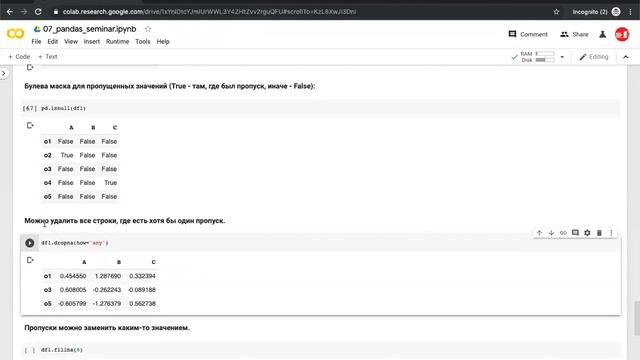Delete the selected cell
This screenshot has height=360, width=640.
coord(599,233)
